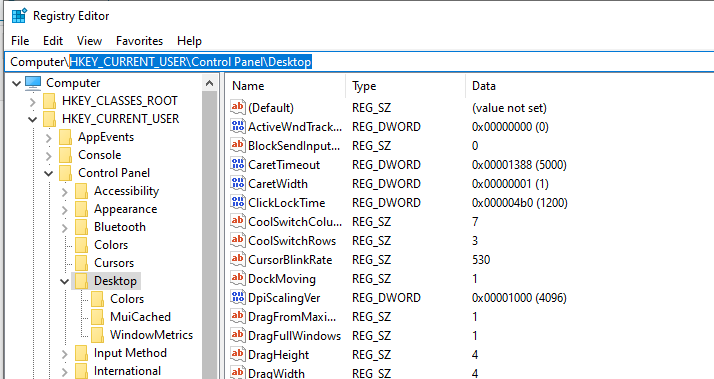Collapse the Desktop key in the tree

point(65,281)
